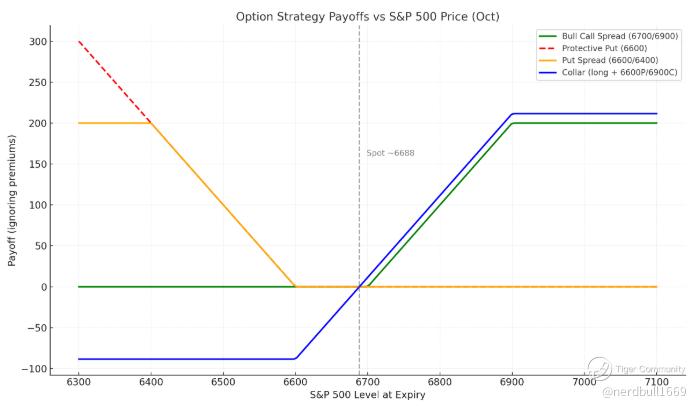The width and height of the screenshot is (699, 407).
Task: Open the @nerdbull1669 watermark handle
Action: pyautogui.click(x=644, y=390)
